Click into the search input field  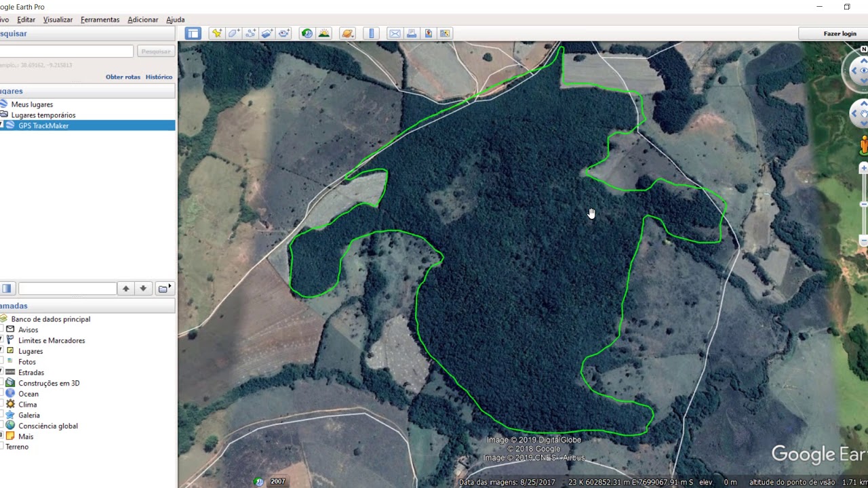[x=66, y=52]
